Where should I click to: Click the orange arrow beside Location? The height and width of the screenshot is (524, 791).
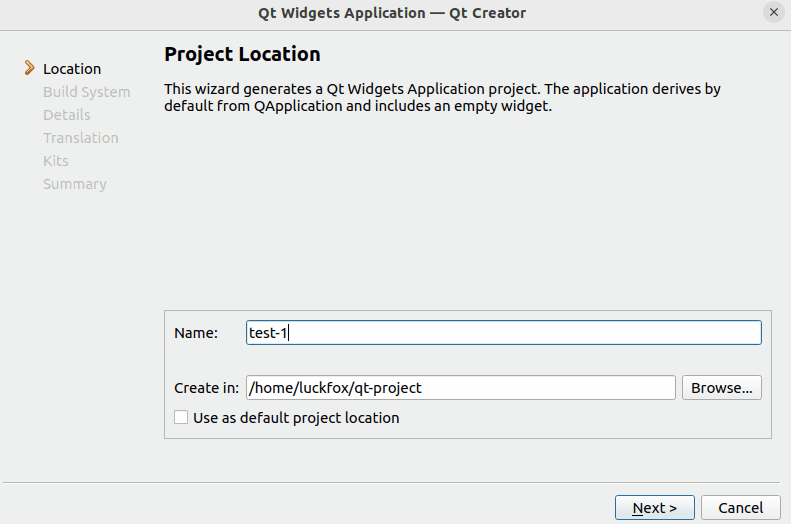pos(29,69)
